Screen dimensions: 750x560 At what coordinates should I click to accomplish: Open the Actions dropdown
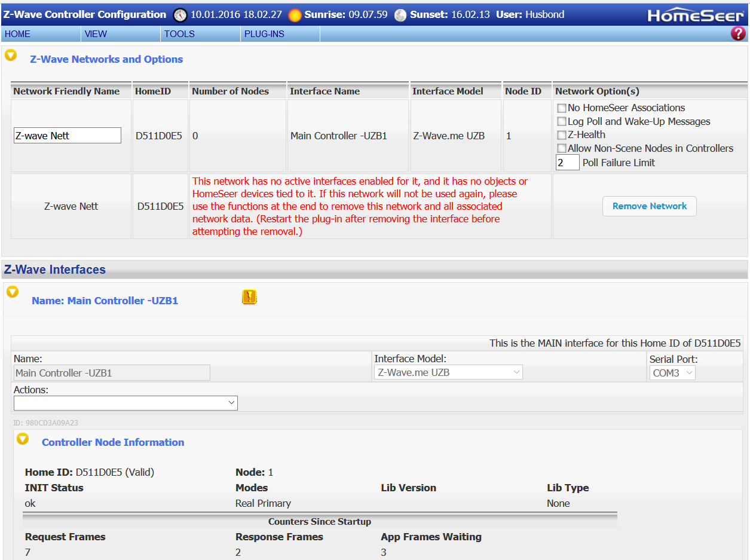pyautogui.click(x=125, y=403)
